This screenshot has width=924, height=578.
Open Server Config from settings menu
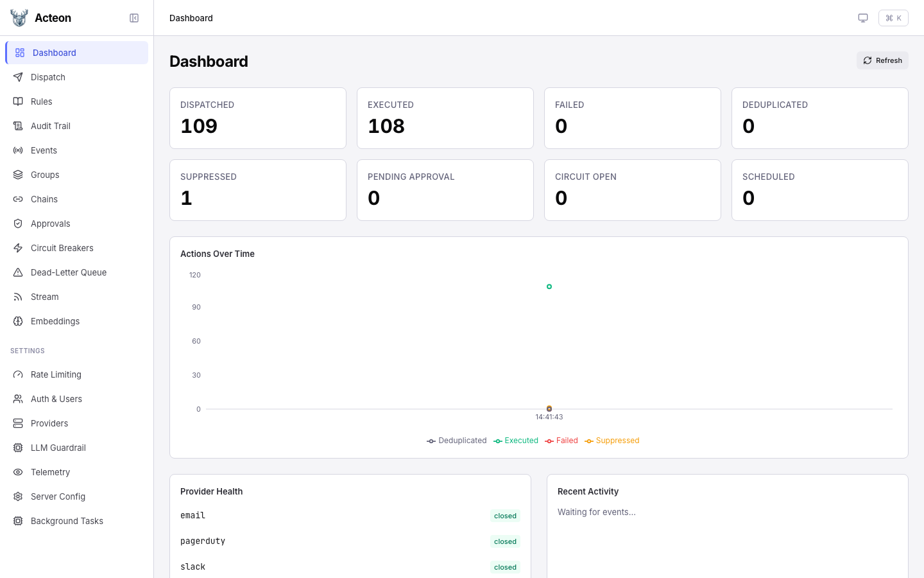click(58, 496)
